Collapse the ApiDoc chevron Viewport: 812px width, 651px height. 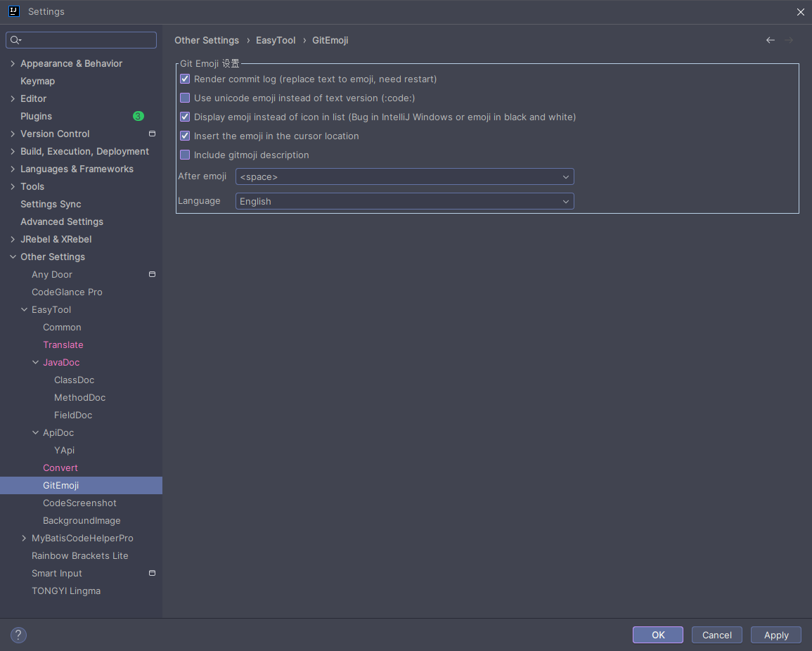36,432
